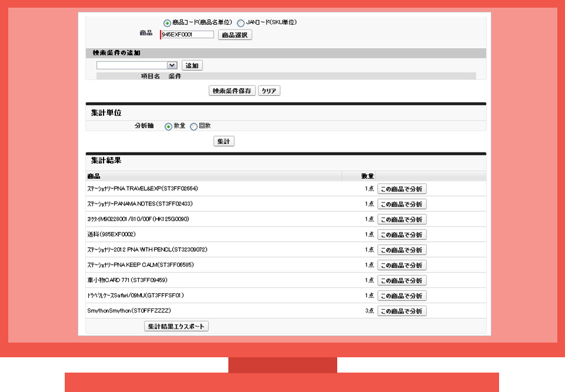This screenshot has height=392, width=565.
Task: Analyze PNA KEEP CALM product row
Action: [x=402, y=265]
